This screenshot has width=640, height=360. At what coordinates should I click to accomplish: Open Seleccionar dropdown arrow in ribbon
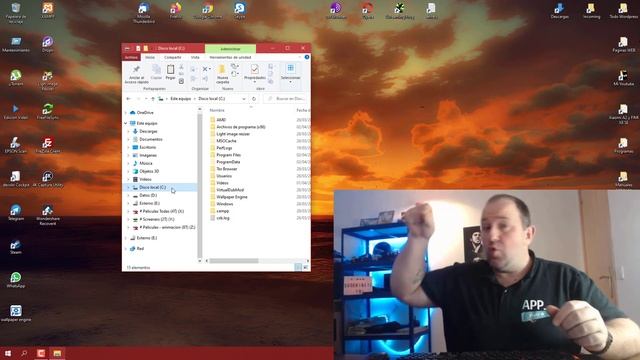(x=290, y=82)
